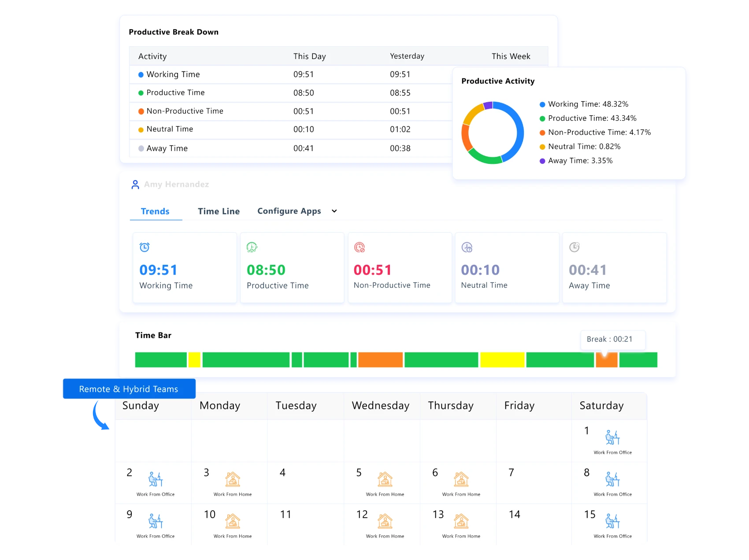Viewport: 749px width, 560px height.
Task: Toggle the Productive Time dot in the activity table
Action: [x=141, y=93]
